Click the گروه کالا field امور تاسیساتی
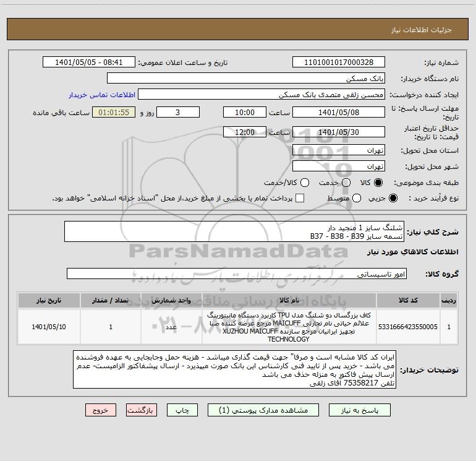 [237, 274]
